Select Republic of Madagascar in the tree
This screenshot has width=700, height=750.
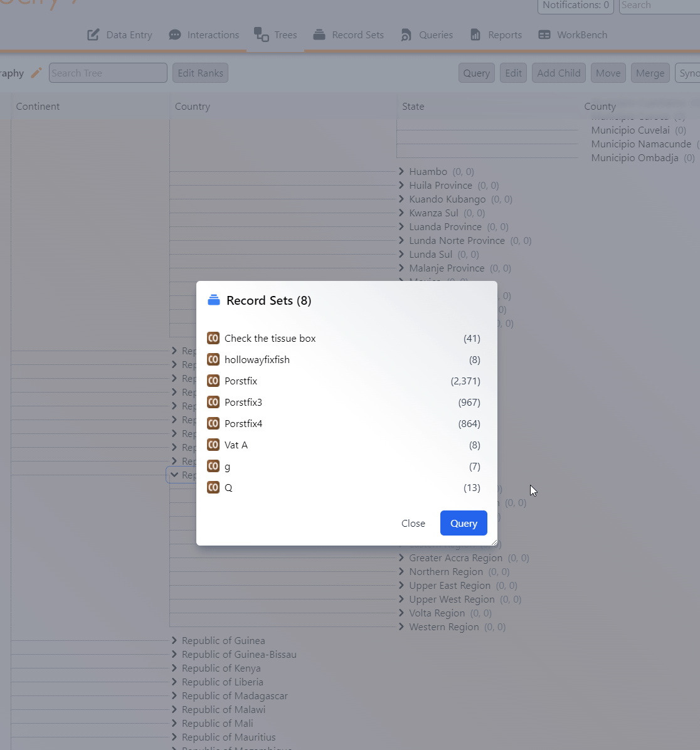click(x=235, y=696)
